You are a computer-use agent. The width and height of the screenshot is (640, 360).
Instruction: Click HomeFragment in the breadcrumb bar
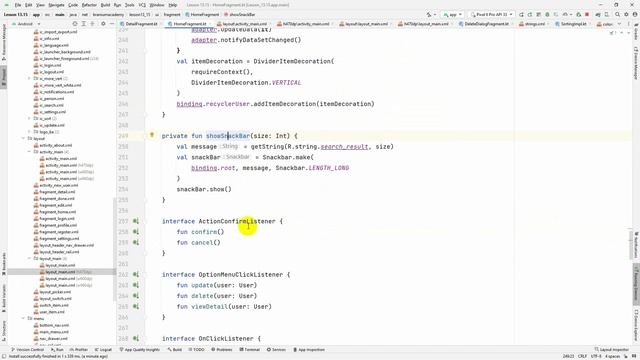coord(202,14)
